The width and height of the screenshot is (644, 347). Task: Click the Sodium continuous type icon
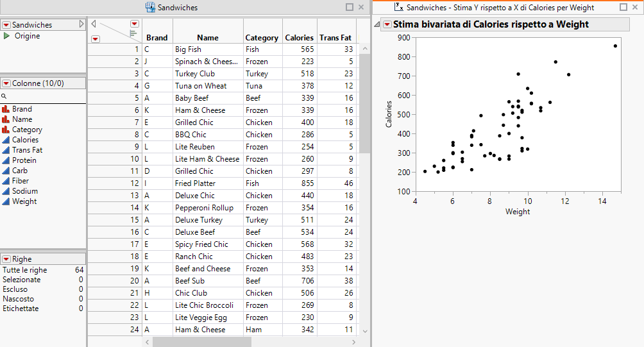[x=6, y=191]
